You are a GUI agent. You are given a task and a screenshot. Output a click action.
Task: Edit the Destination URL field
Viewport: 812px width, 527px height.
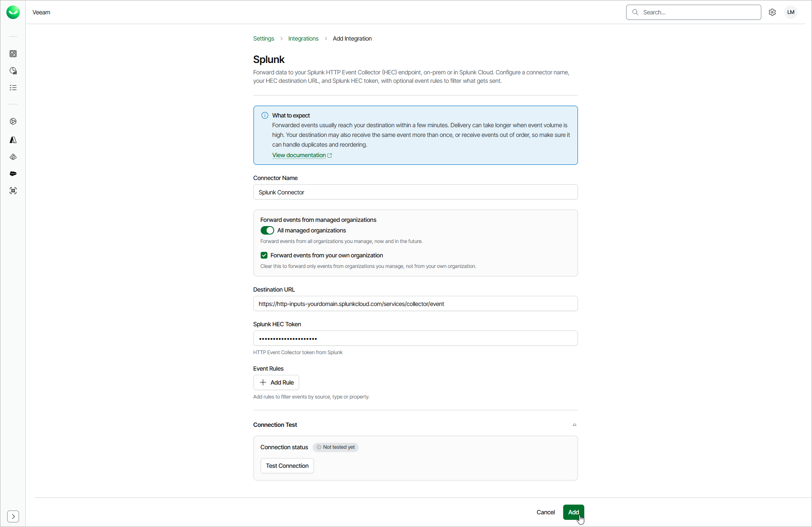(x=415, y=304)
